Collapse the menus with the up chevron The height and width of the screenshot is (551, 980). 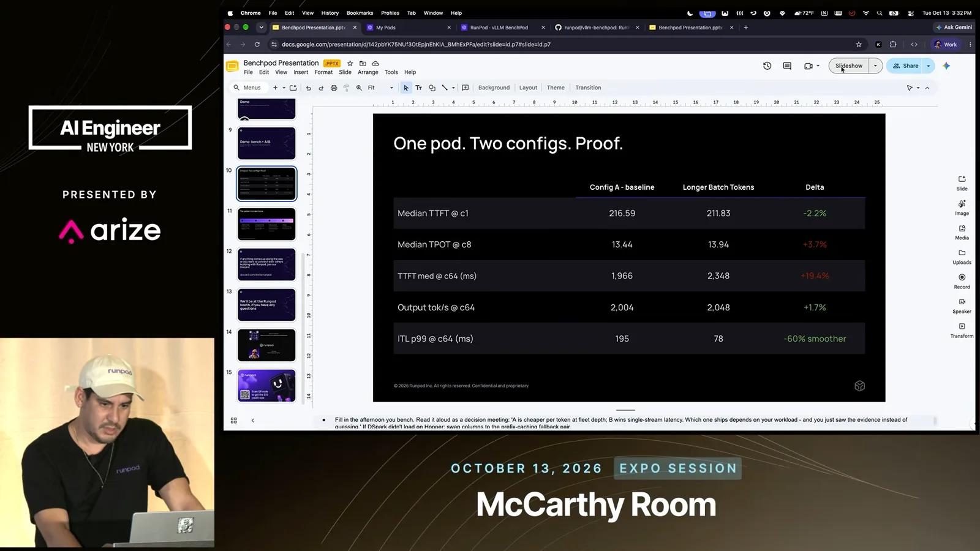click(927, 88)
